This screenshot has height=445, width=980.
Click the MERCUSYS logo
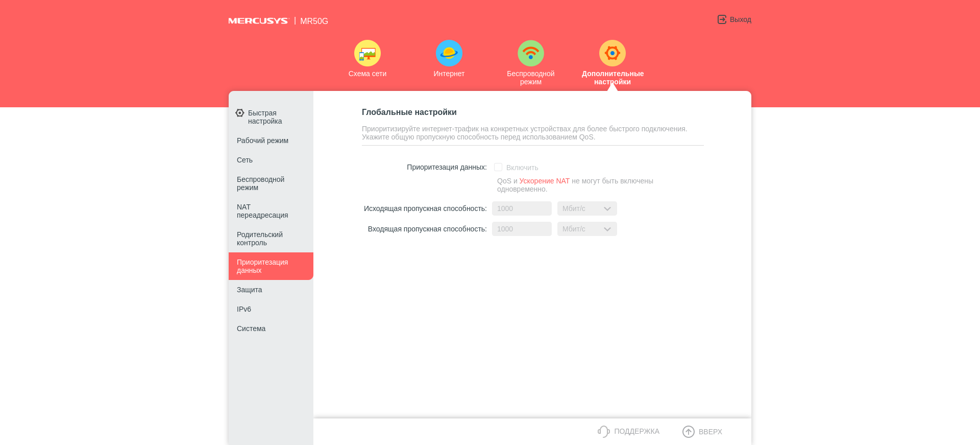point(258,21)
